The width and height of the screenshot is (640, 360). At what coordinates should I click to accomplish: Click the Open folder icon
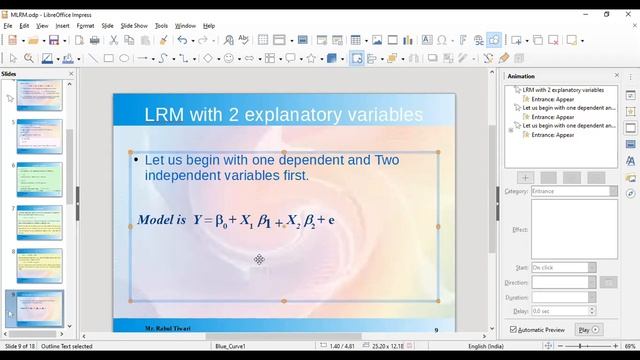(33, 40)
